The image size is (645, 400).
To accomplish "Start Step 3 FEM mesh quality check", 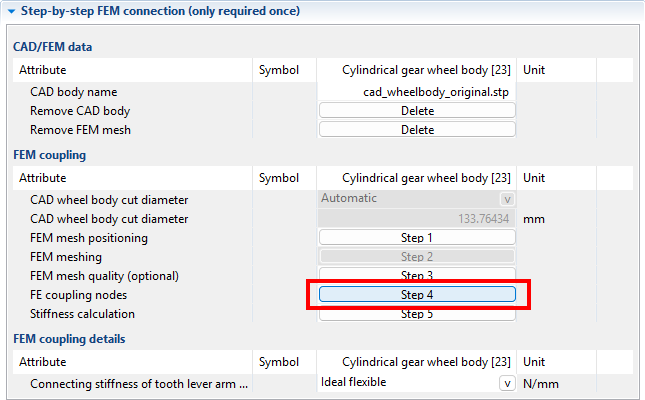I will [416, 275].
